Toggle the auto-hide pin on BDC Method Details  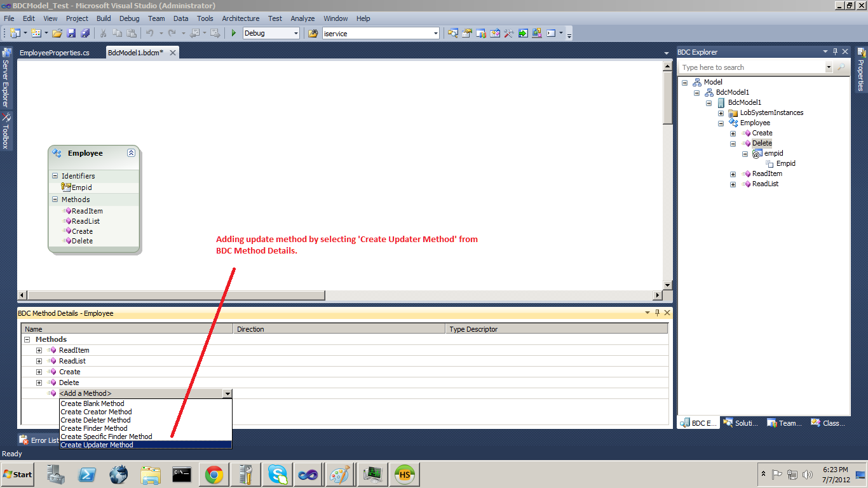657,313
